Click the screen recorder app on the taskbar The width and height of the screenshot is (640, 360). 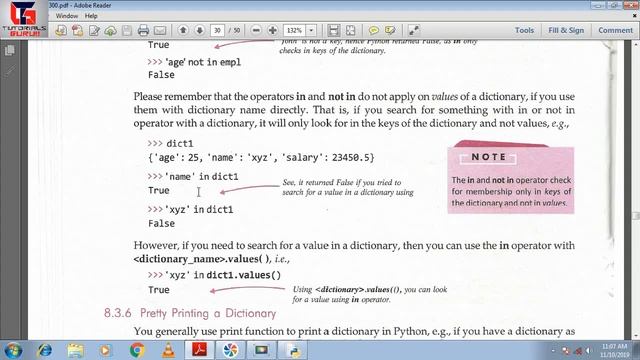point(261,350)
